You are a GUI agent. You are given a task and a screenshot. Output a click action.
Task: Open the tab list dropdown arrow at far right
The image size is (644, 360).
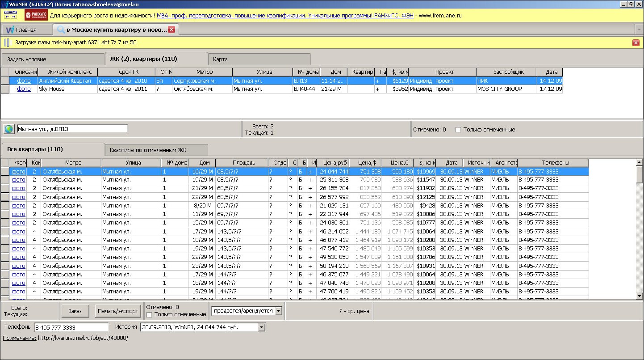(x=639, y=30)
